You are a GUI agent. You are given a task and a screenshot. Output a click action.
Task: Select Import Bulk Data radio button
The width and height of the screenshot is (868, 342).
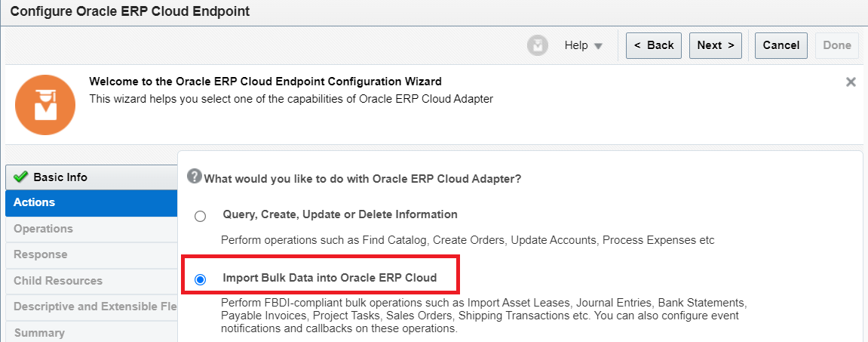click(x=201, y=280)
